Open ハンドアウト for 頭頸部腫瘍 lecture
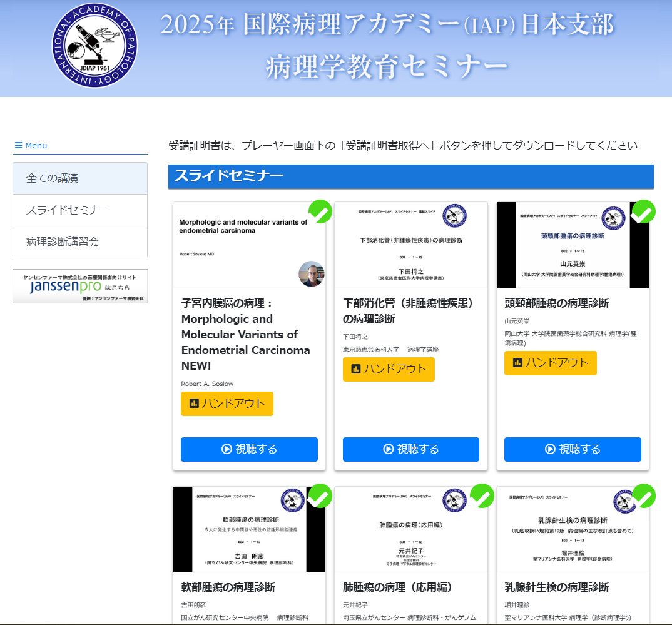 click(550, 363)
